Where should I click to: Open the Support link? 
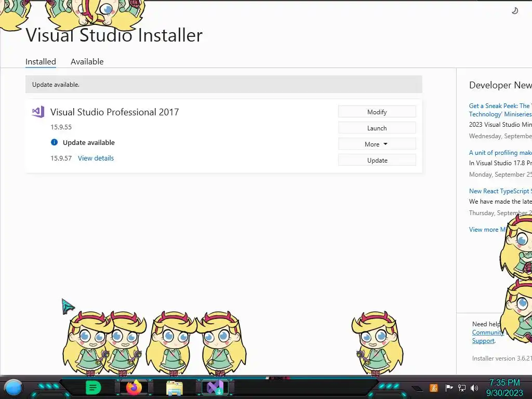pos(483,341)
